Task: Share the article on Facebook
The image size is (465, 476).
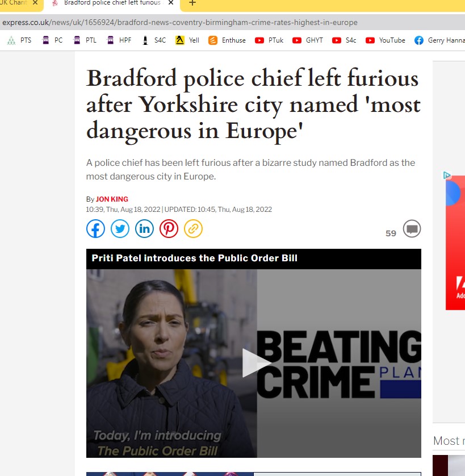Action: click(x=95, y=228)
